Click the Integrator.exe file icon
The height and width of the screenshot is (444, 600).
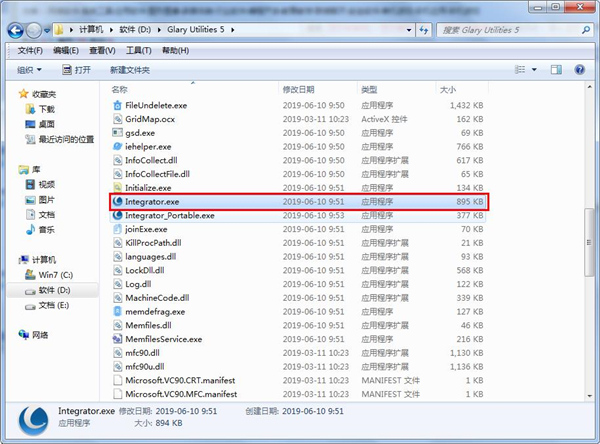pyautogui.click(x=117, y=201)
